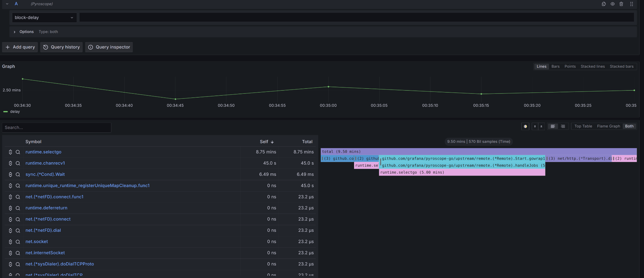Switch view to Flame Graph only
The height and width of the screenshot is (278, 644).
pos(608,126)
